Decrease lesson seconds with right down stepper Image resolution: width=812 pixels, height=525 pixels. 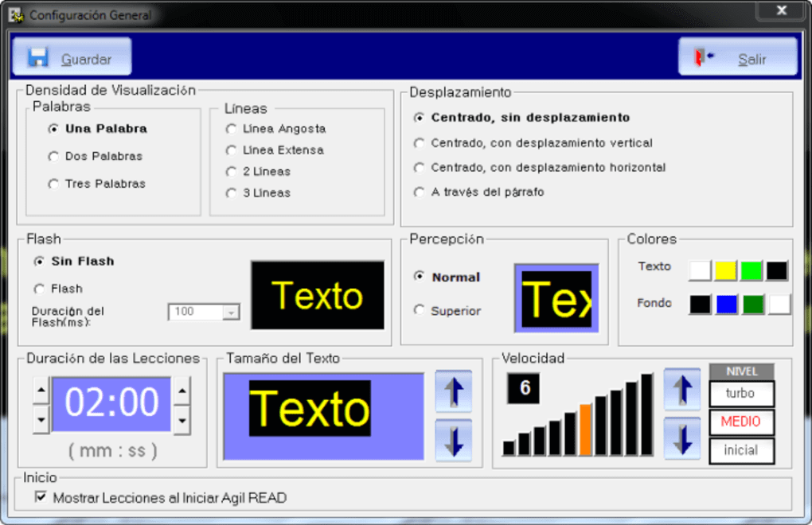click(182, 420)
